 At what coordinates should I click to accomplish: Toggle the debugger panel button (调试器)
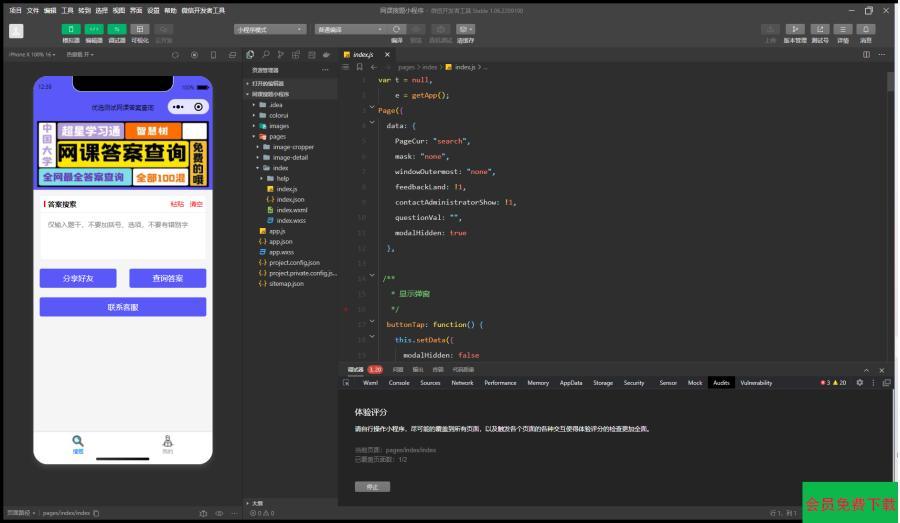pos(117,29)
